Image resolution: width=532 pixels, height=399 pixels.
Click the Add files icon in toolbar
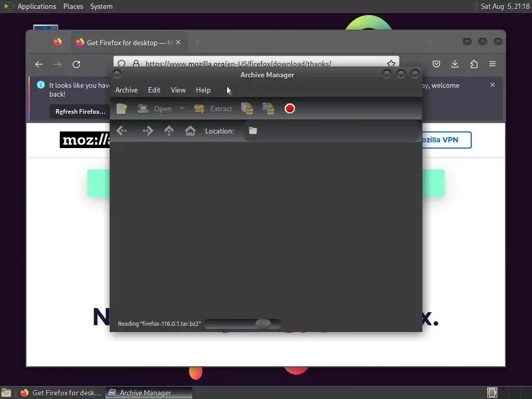tap(247, 109)
